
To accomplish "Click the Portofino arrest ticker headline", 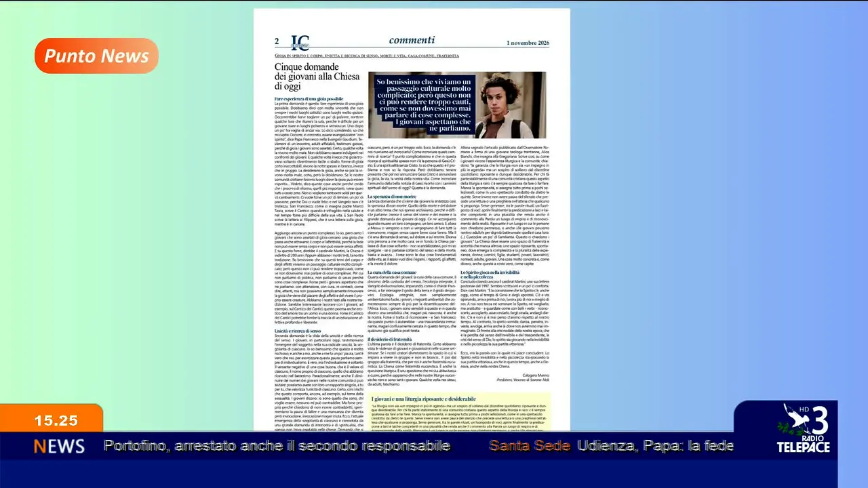I will [277, 446].
